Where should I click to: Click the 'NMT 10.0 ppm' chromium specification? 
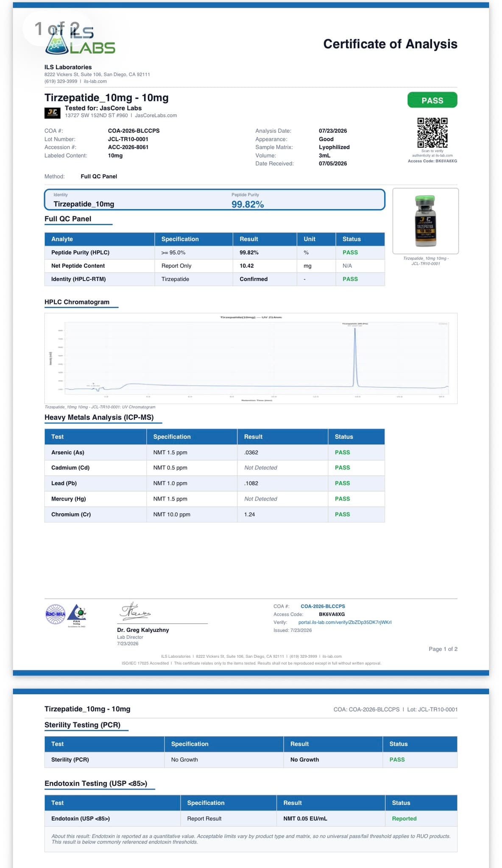click(x=172, y=514)
